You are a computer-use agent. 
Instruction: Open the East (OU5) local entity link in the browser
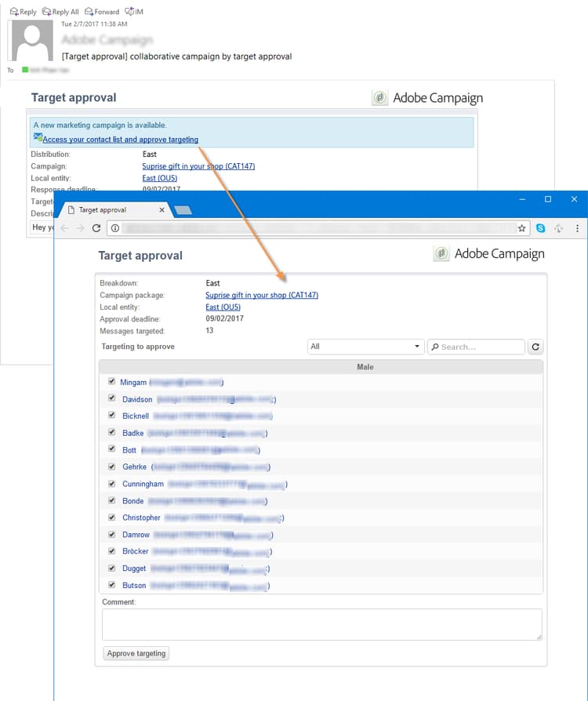(223, 307)
